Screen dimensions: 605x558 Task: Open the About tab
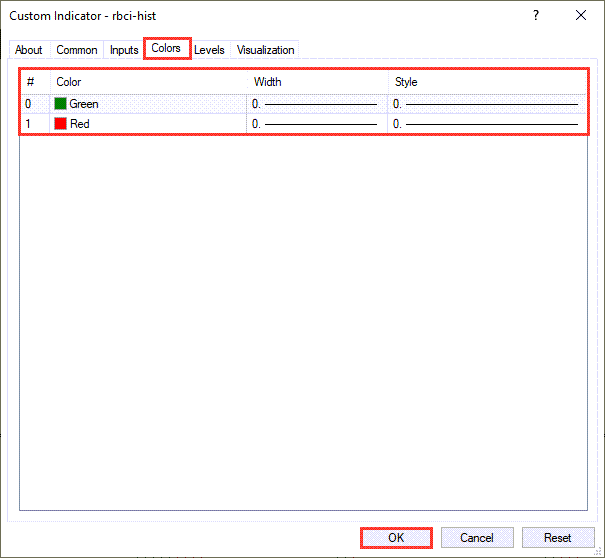29,50
